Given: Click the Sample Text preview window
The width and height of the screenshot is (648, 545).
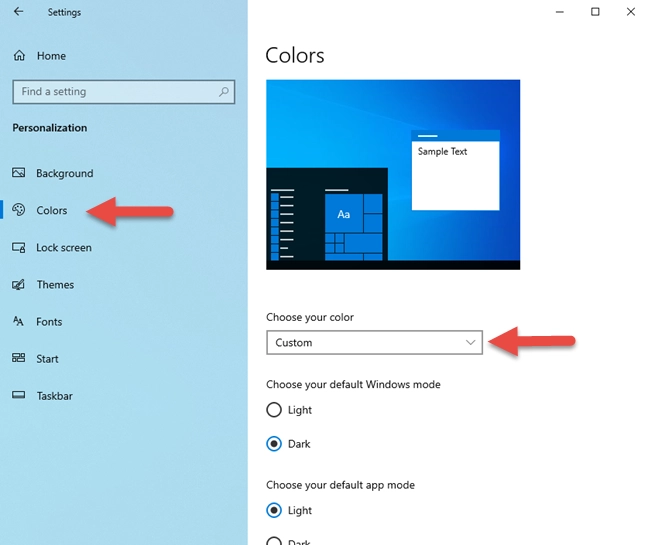Looking at the screenshot, I should [455, 170].
